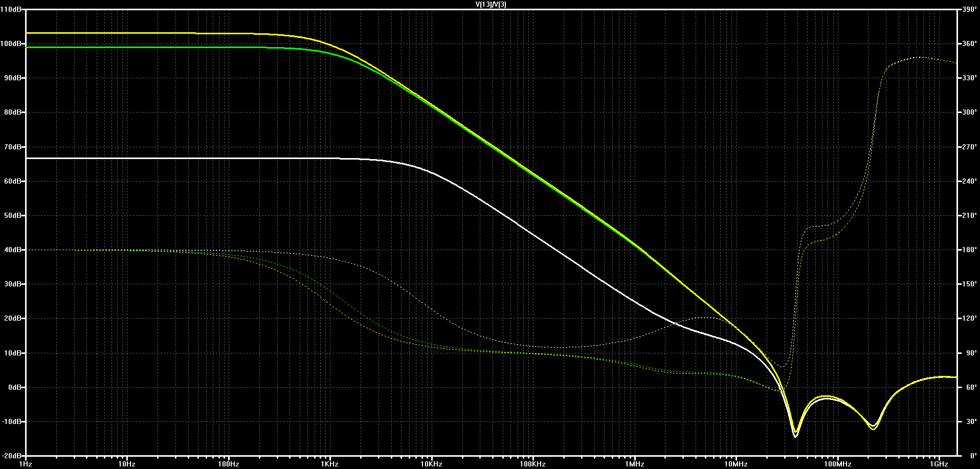Click the 70dB gain axis label

pos(13,147)
